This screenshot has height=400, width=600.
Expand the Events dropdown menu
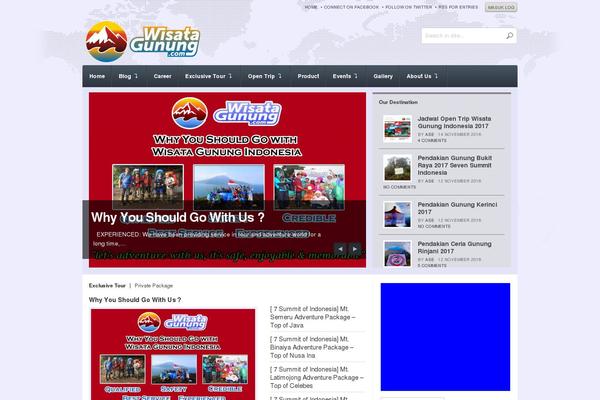(x=345, y=76)
